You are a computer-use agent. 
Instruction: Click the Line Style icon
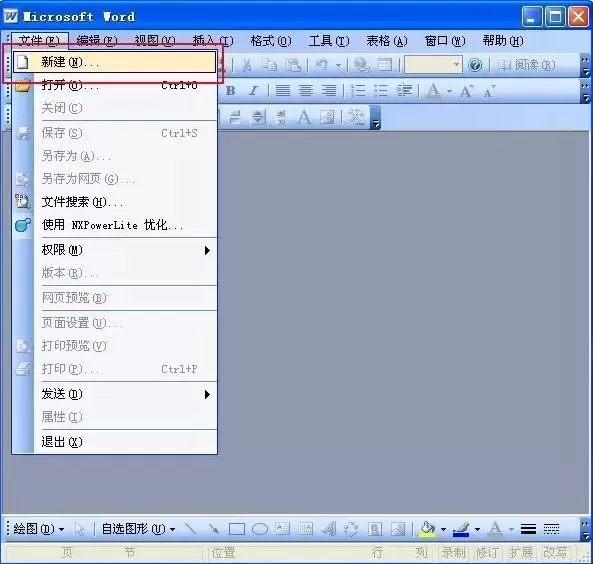coord(528,528)
